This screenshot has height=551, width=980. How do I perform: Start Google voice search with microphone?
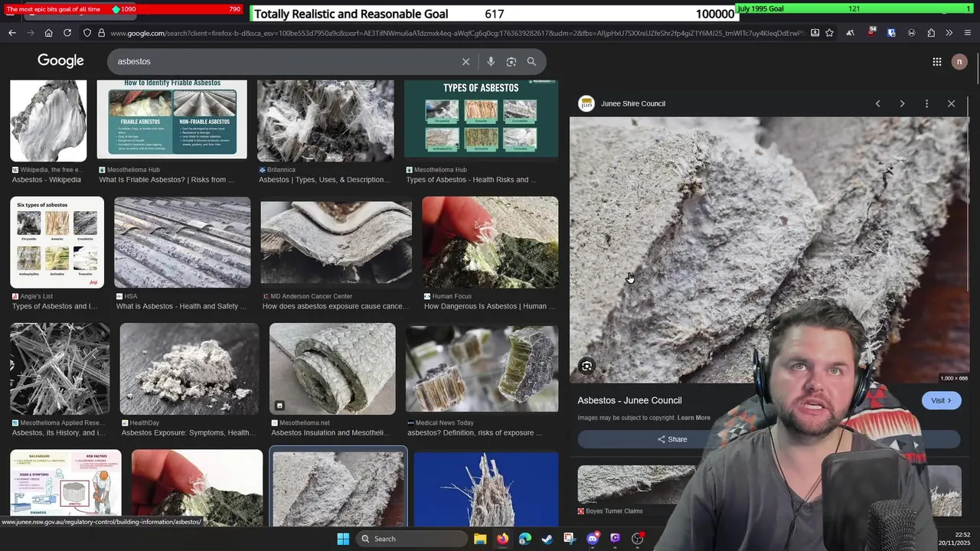click(491, 61)
